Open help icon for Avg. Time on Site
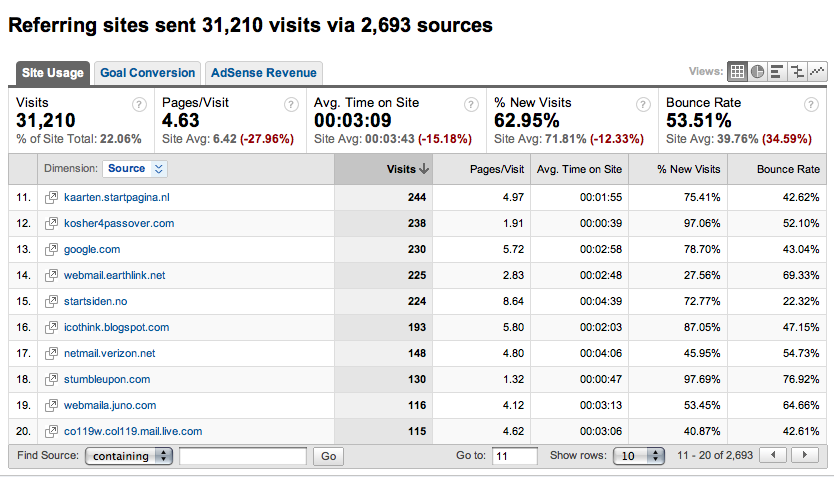834x477 pixels. [471, 105]
